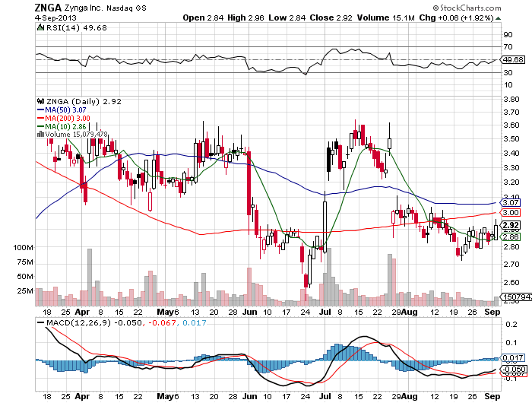Click the 50M label on volume axis
The image size is (532, 403).
25,276
